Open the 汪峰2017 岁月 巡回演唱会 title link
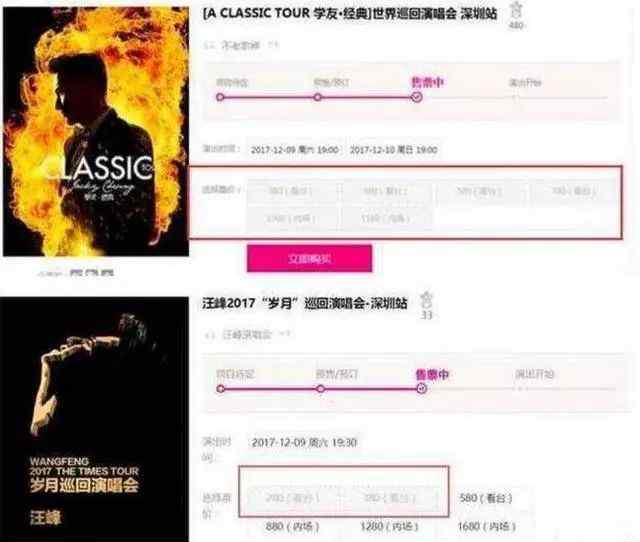 coord(305,303)
